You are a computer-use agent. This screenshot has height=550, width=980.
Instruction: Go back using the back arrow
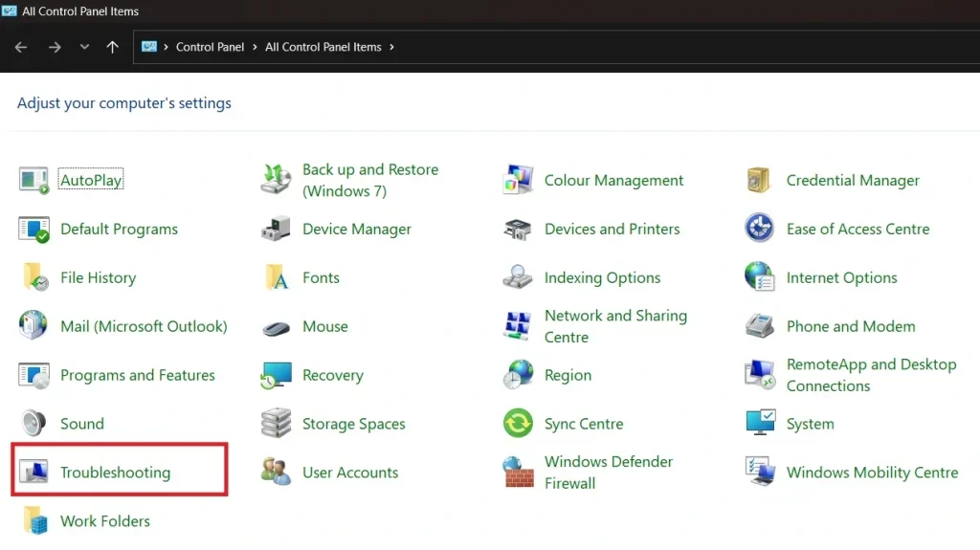[x=21, y=47]
